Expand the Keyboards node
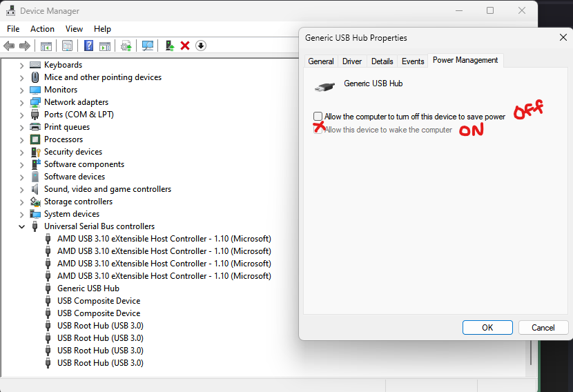This screenshot has width=573, height=392. point(21,66)
